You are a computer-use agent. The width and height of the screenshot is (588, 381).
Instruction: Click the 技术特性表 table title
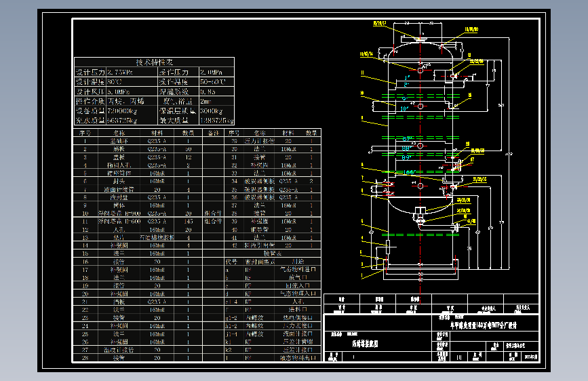pos(154,62)
